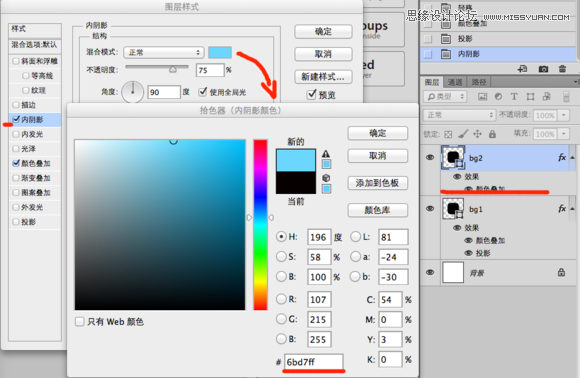Viewport: 580px width, 378px height.
Task: Click the inner shadow color swatch
Action: click(220, 53)
